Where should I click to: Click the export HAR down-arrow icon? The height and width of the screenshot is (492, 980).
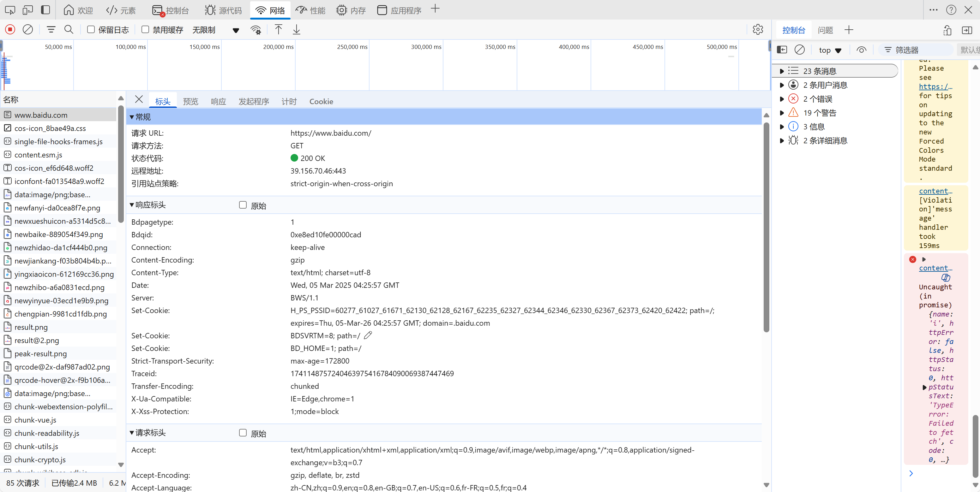[296, 30]
